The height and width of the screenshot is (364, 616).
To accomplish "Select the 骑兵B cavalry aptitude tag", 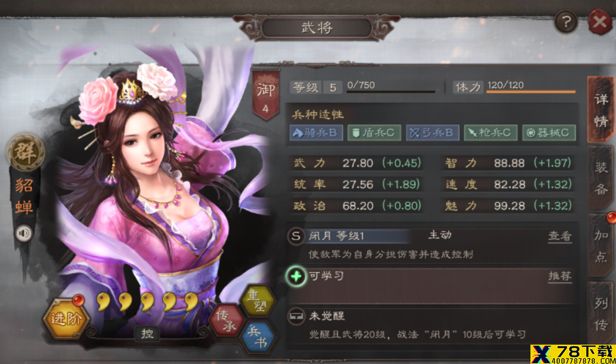I will (316, 133).
